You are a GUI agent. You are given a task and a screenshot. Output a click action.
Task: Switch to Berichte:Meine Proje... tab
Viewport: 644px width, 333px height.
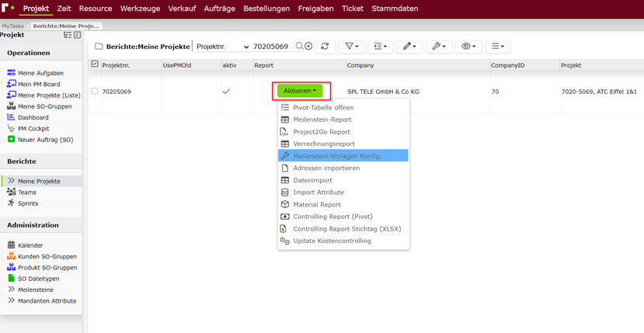[x=66, y=26]
